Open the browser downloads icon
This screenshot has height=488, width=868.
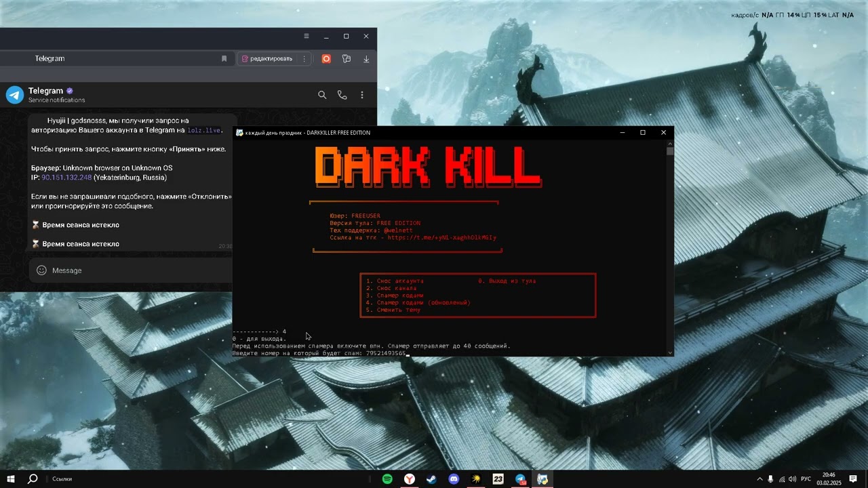click(x=366, y=59)
